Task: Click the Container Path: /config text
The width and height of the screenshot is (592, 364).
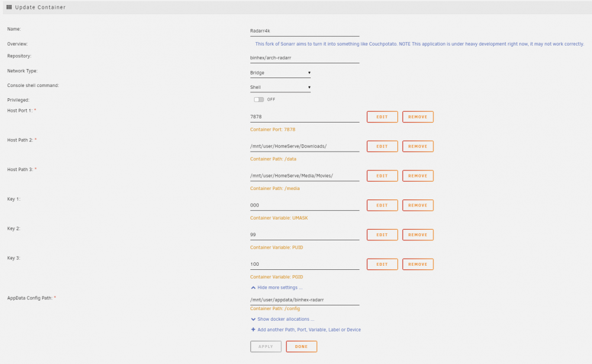Action: coord(275,308)
